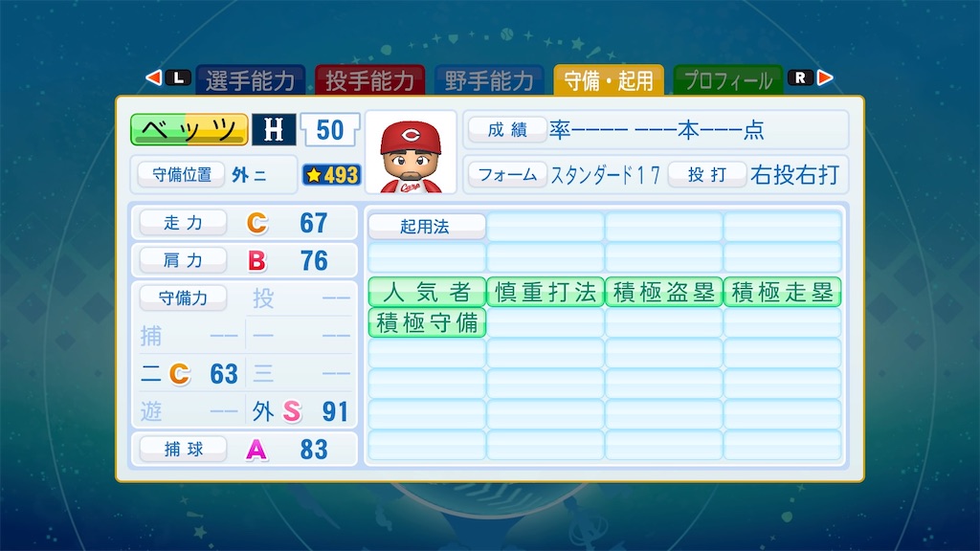This screenshot has width=980, height=551.
Task: Click the 三 third base fielding entry
Action: (301, 374)
